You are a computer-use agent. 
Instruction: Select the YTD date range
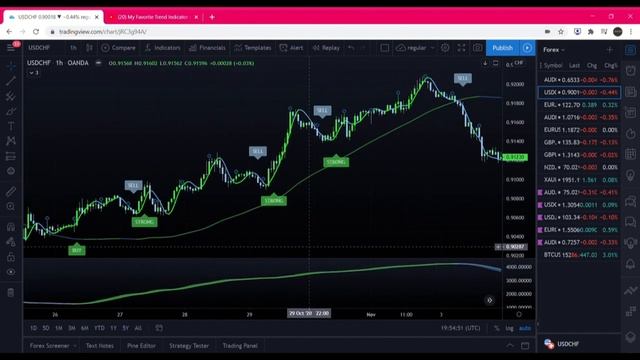click(99, 328)
